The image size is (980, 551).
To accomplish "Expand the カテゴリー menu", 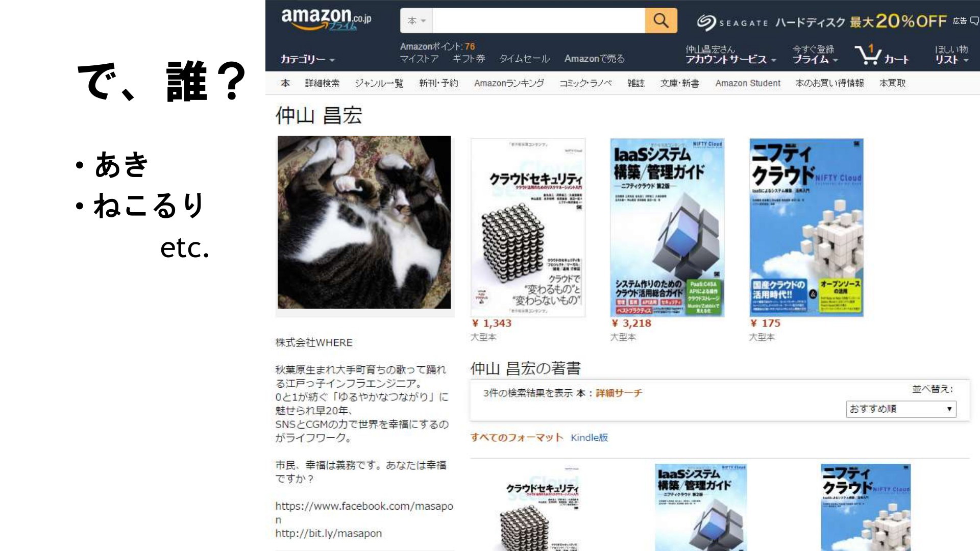I will (x=307, y=59).
